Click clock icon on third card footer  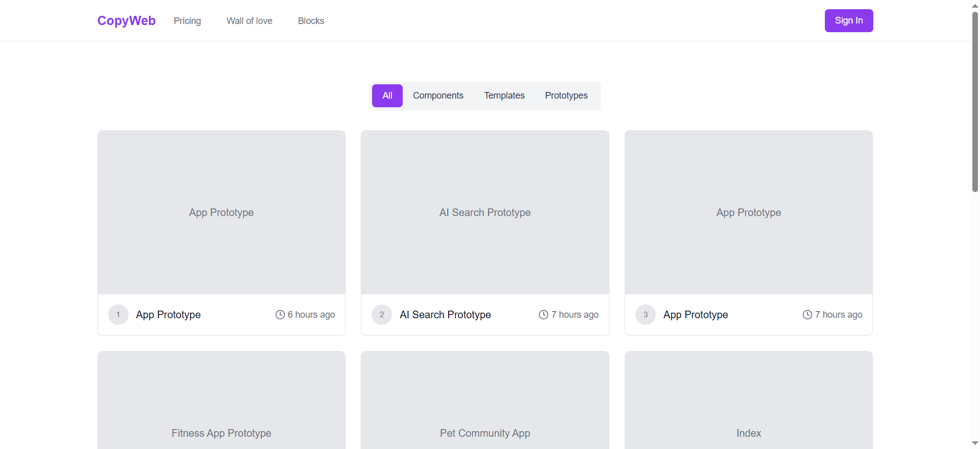807,315
